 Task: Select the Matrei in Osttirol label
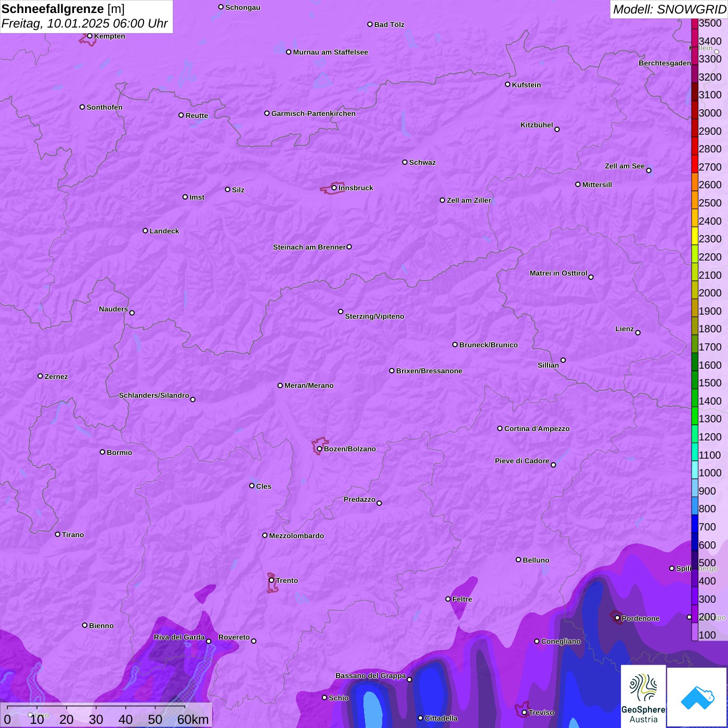[x=558, y=273]
